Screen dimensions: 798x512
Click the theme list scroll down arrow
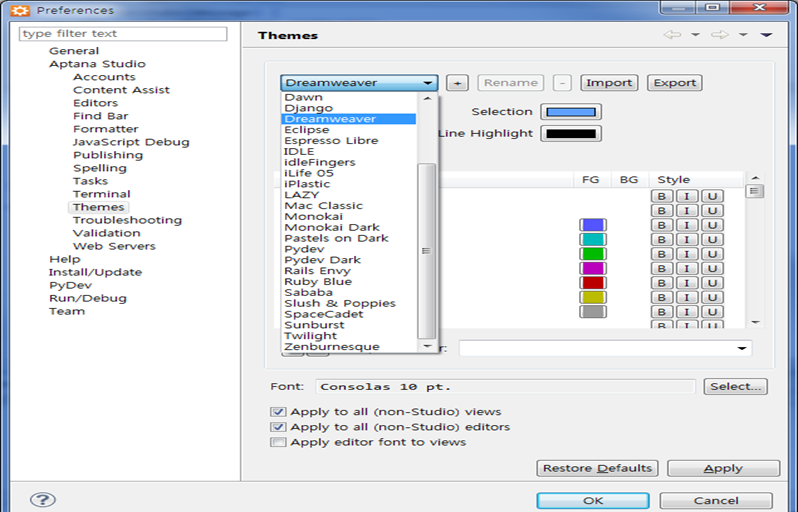[426, 346]
